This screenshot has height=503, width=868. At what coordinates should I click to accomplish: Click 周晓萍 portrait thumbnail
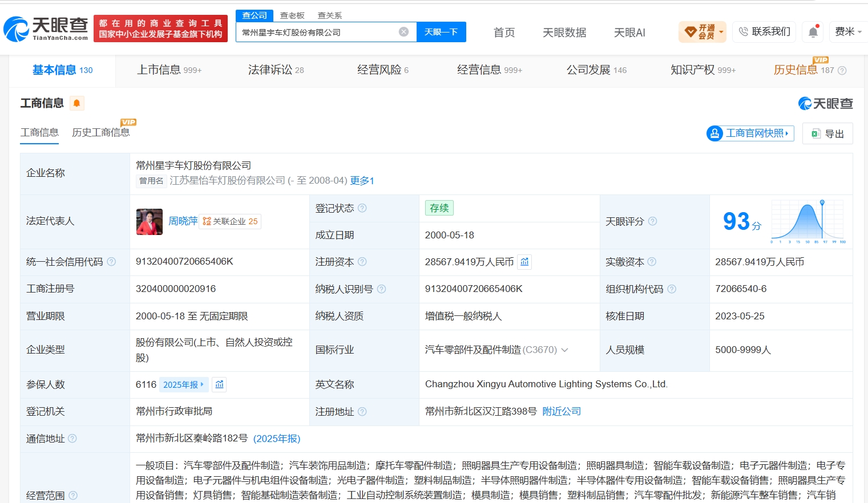click(150, 222)
